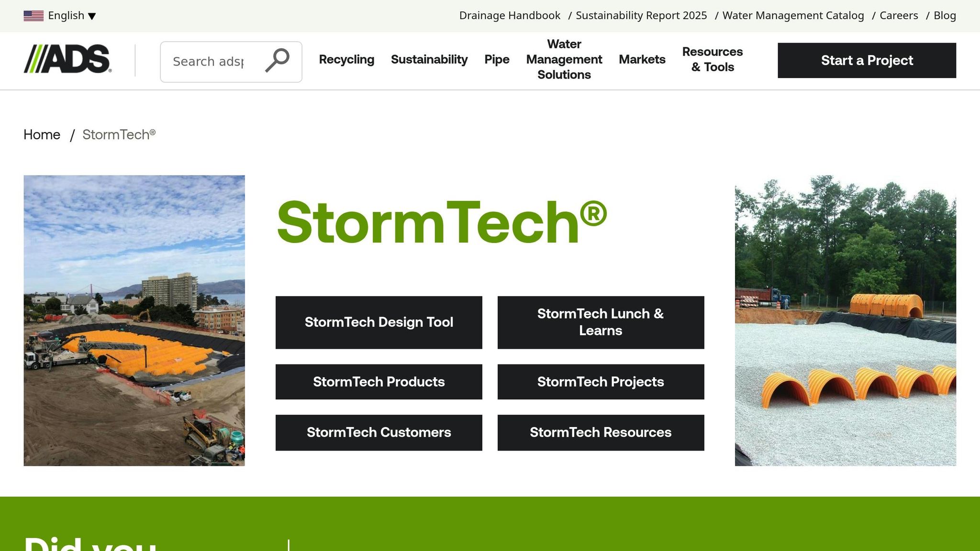980x551 pixels.
Task: Open StormTech Resources
Action: pyautogui.click(x=601, y=432)
